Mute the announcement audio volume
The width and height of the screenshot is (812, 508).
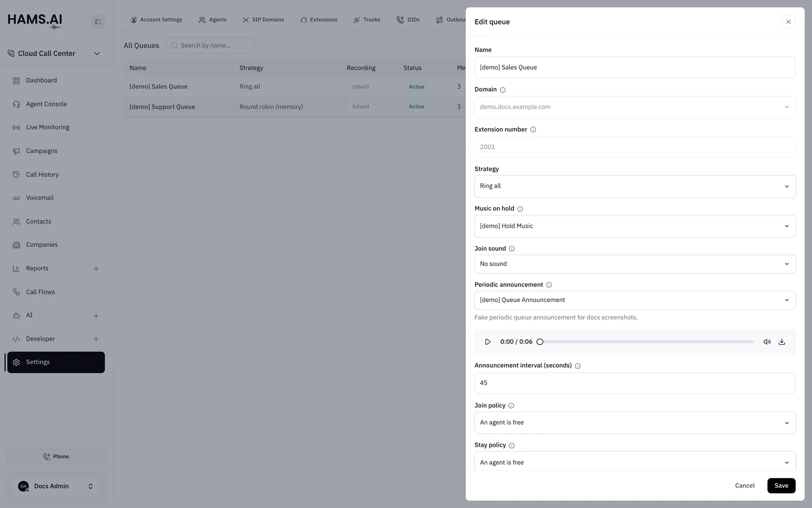click(767, 342)
